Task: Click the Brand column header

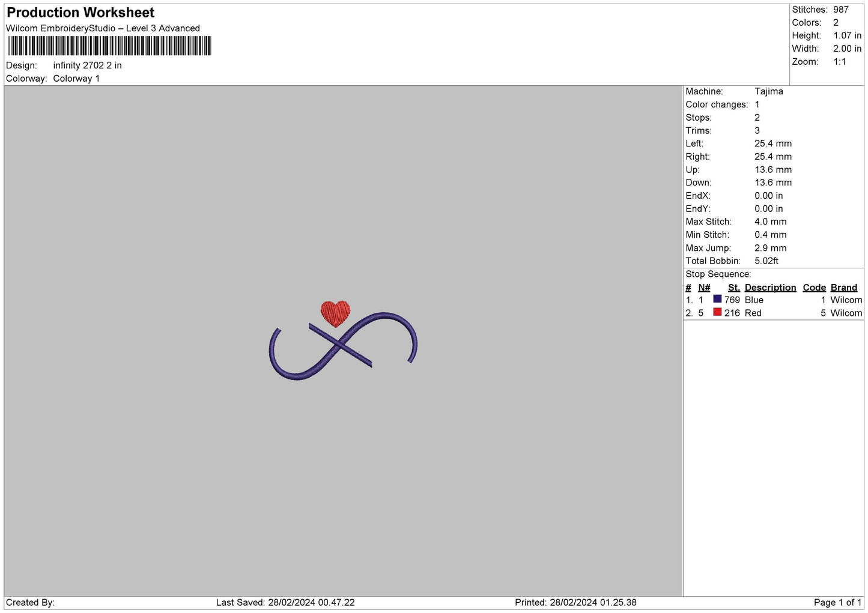Action: (844, 288)
